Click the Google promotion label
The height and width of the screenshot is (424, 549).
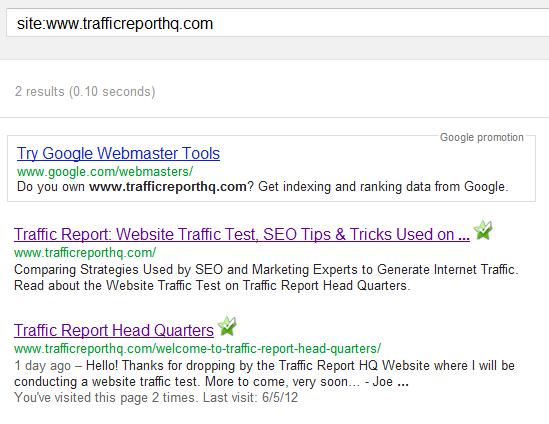coord(482,137)
